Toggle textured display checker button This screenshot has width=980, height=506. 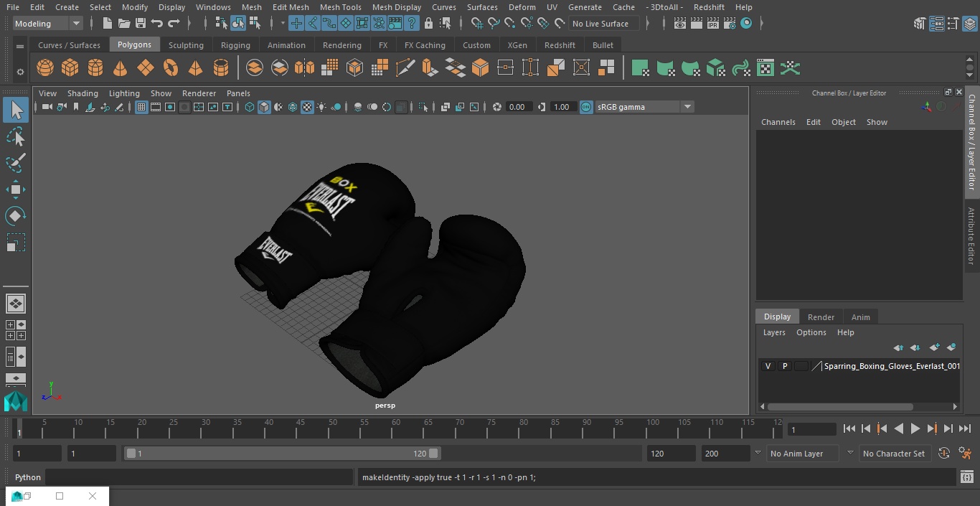tap(307, 107)
